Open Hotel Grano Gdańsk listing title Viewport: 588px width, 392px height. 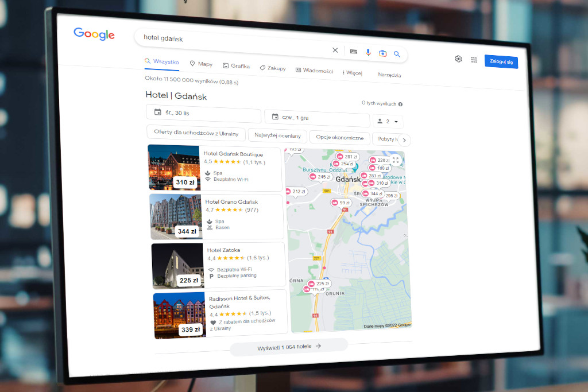(x=231, y=202)
